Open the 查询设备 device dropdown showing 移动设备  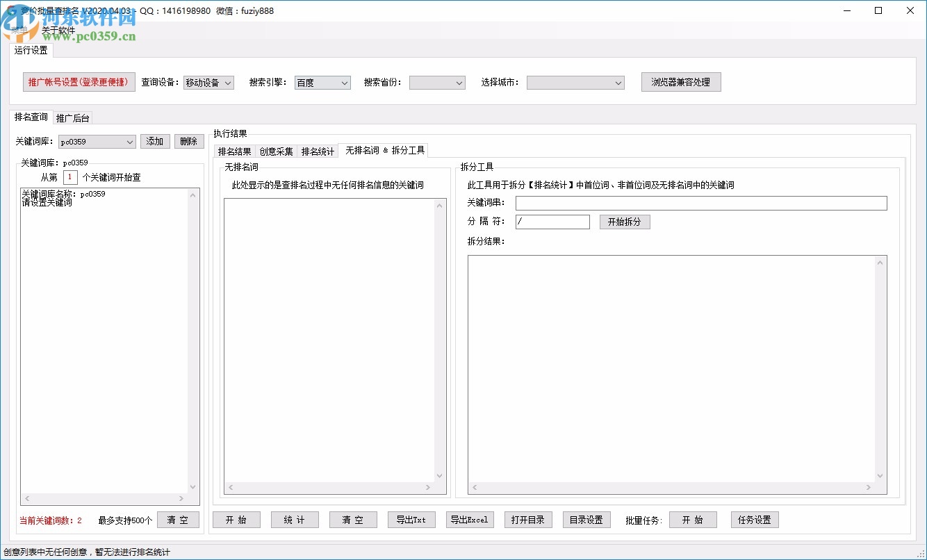pyautogui.click(x=208, y=82)
